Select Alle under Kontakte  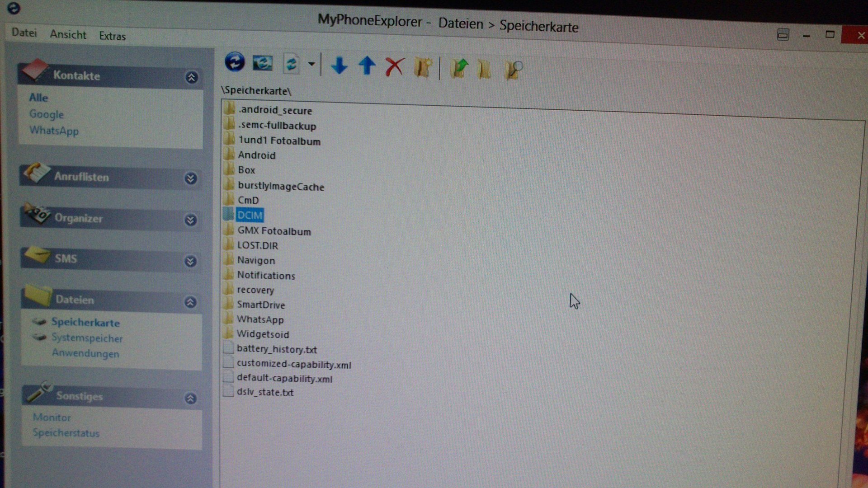click(38, 98)
